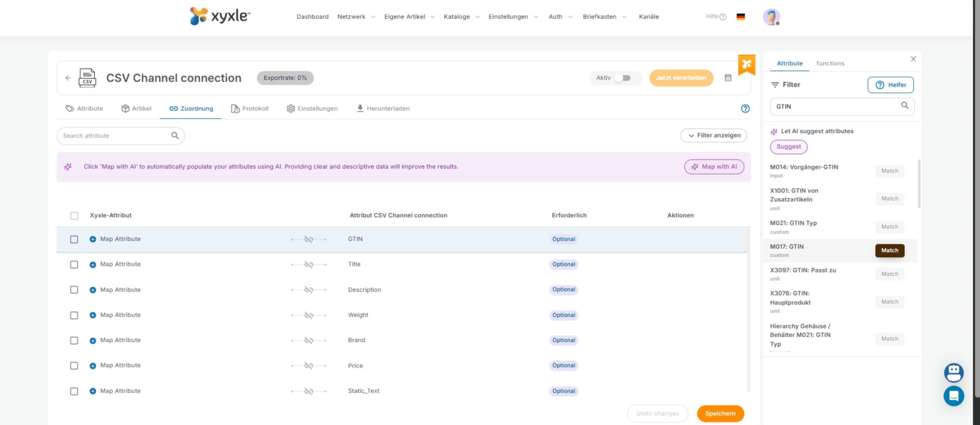Open the Kataloge dropdown menu
This screenshot has height=425, width=980.
coord(461,17)
